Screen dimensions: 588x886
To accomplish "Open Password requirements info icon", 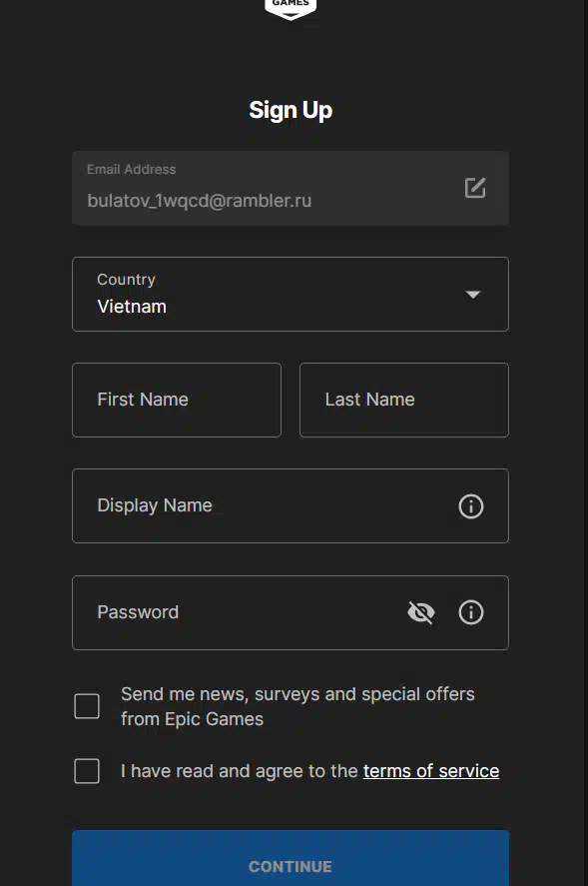I will [471, 612].
